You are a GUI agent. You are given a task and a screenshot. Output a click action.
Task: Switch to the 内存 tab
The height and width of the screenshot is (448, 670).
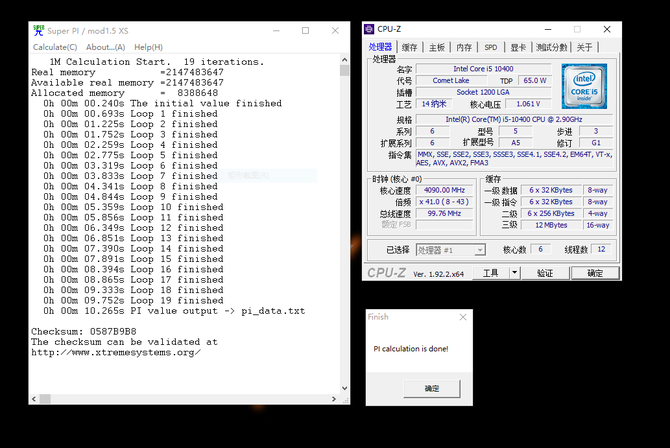click(464, 47)
